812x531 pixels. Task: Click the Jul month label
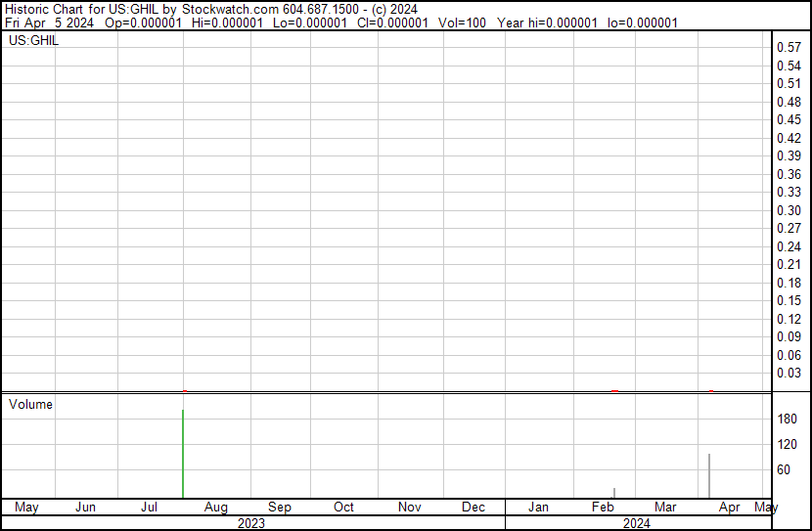(149, 507)
